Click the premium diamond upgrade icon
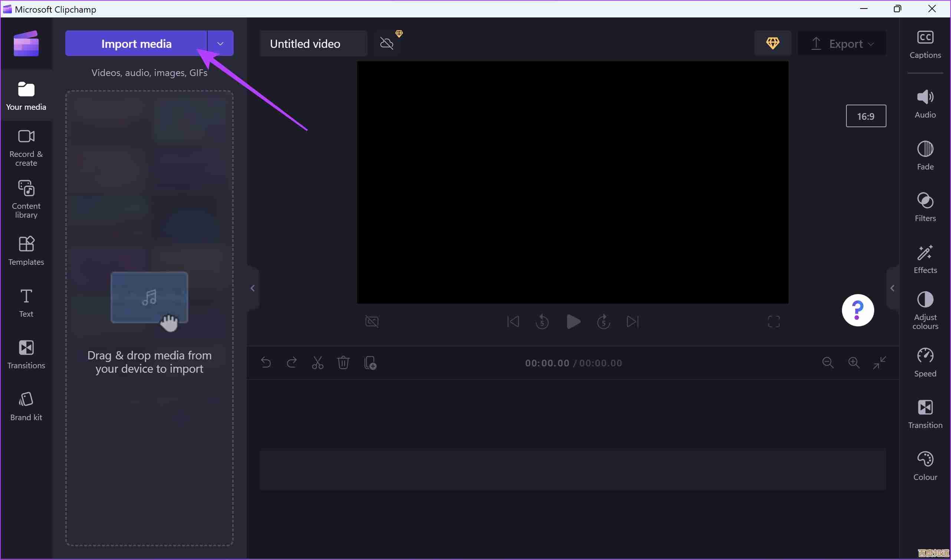 (x=772, y=43)
